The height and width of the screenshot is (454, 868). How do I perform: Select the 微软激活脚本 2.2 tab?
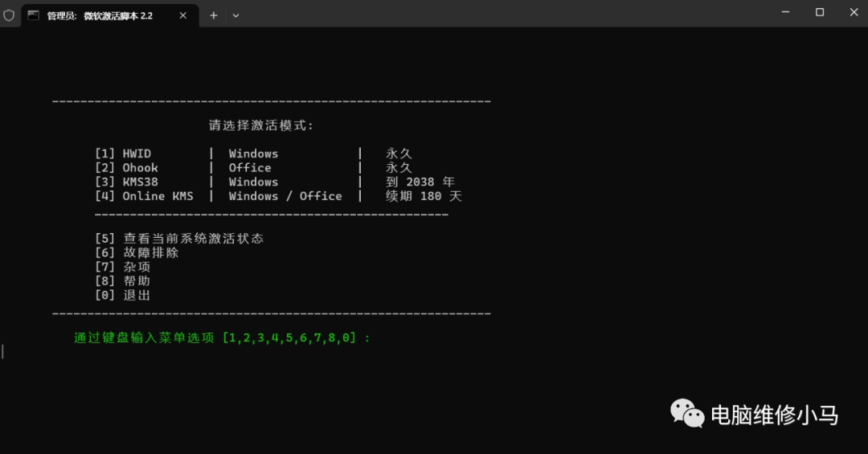coord(109,15)
